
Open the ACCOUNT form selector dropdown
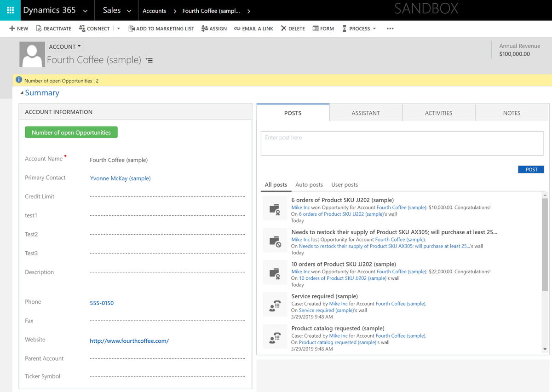65,46
